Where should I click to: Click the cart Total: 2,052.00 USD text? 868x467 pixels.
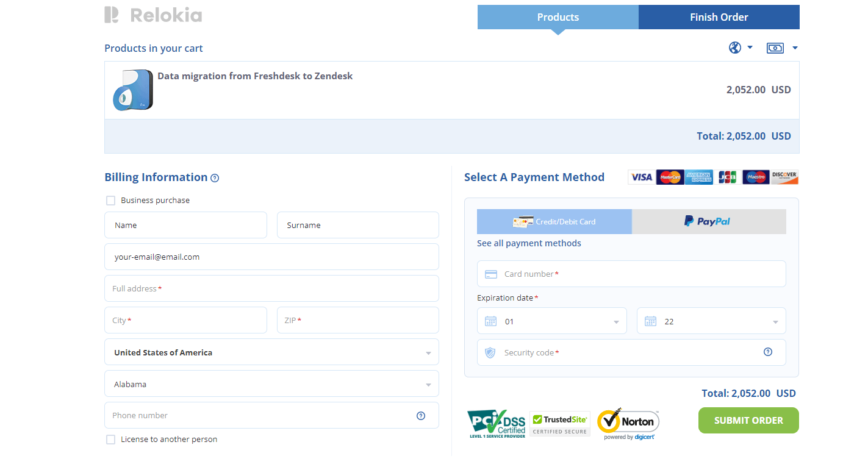click(x=744, y=136)
